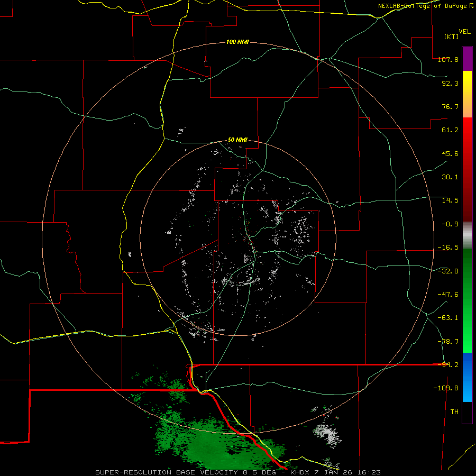
Task: Click the [KT] units label
Action: pos(452,36)
